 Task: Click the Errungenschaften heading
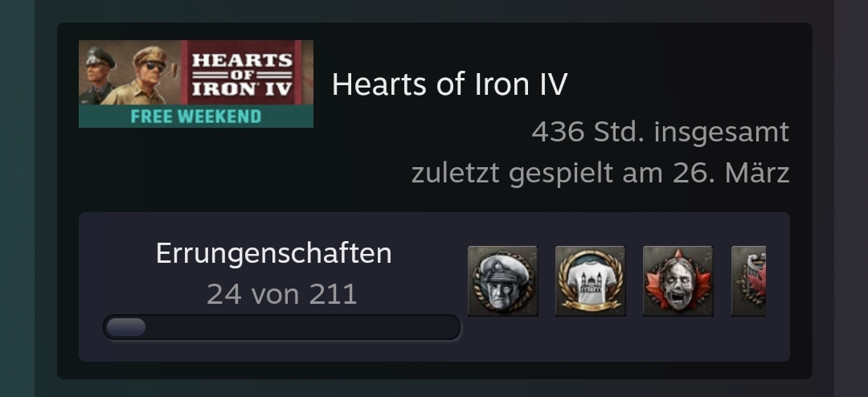(x=273, y=253)
